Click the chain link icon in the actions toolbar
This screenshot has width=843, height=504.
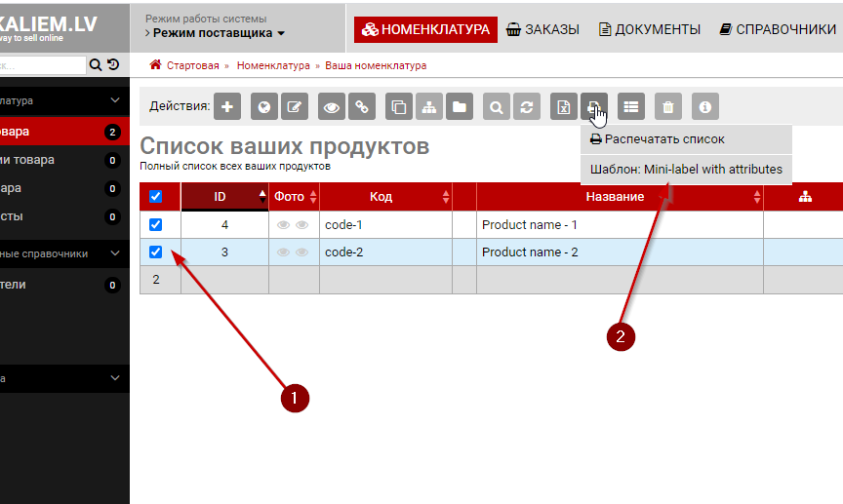coord(362,107)
